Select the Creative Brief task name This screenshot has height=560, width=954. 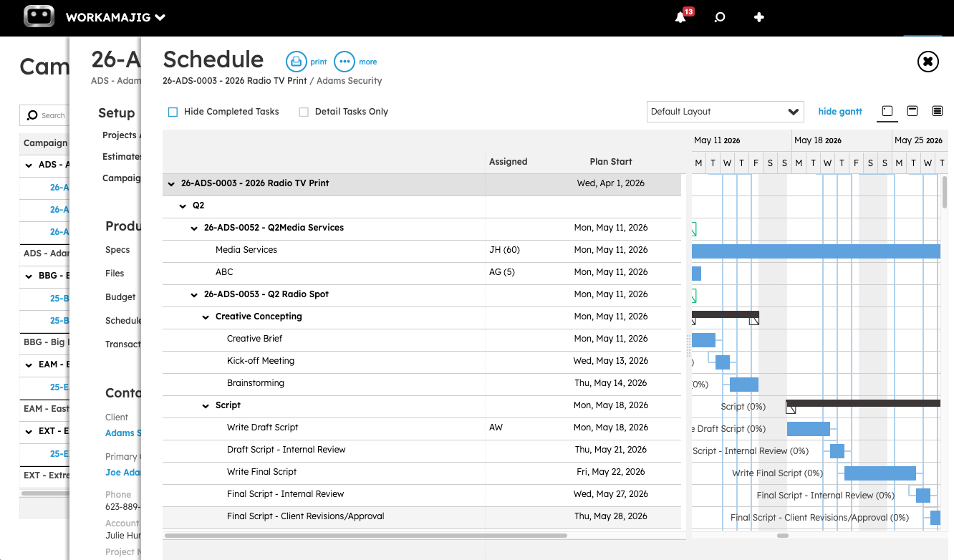tap(254, 339)
